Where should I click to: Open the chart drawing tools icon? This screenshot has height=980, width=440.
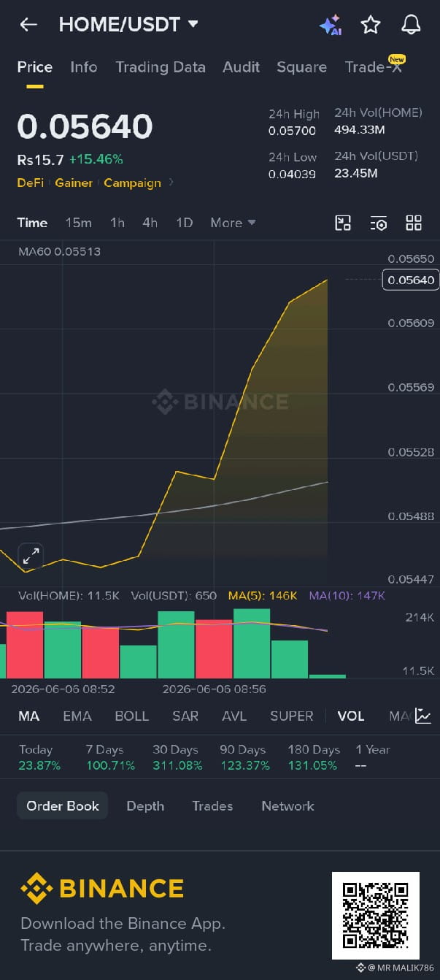(343, 223)
